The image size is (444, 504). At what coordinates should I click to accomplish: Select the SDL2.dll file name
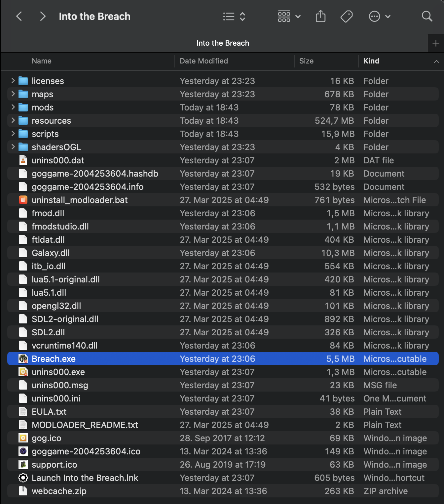(48, 332)
